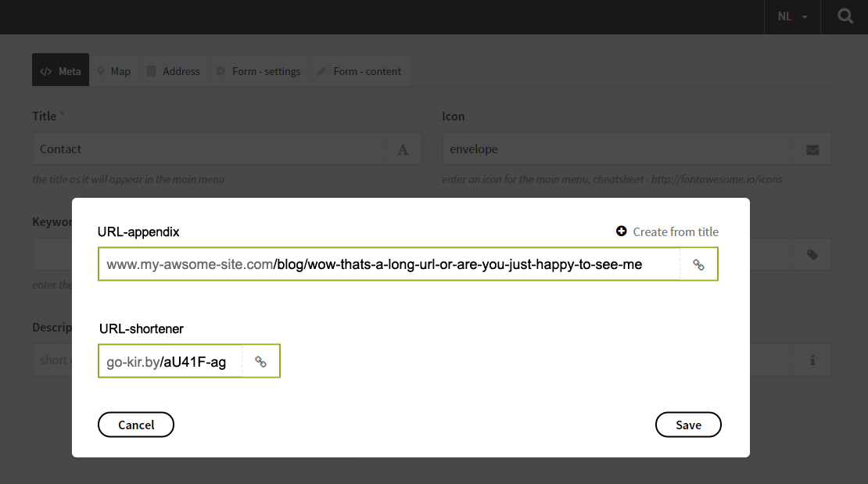Select the Meta tab
This screenshot has width=868, height=484.
61,71
